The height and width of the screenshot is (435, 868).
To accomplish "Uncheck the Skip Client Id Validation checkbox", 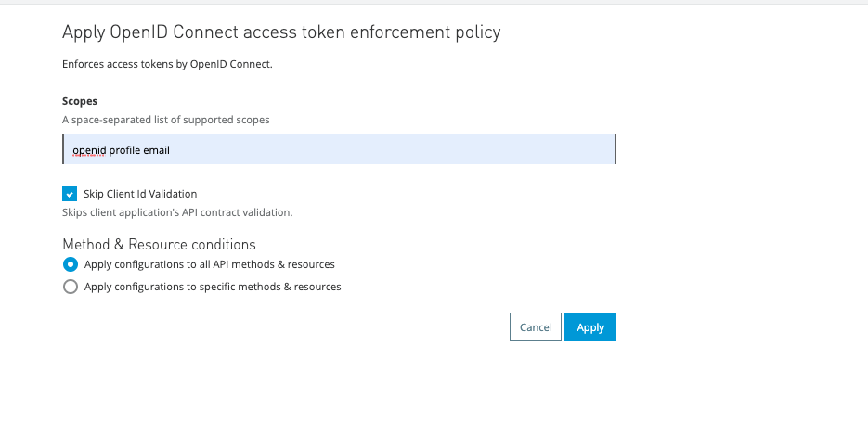I will tap(70, 194).
